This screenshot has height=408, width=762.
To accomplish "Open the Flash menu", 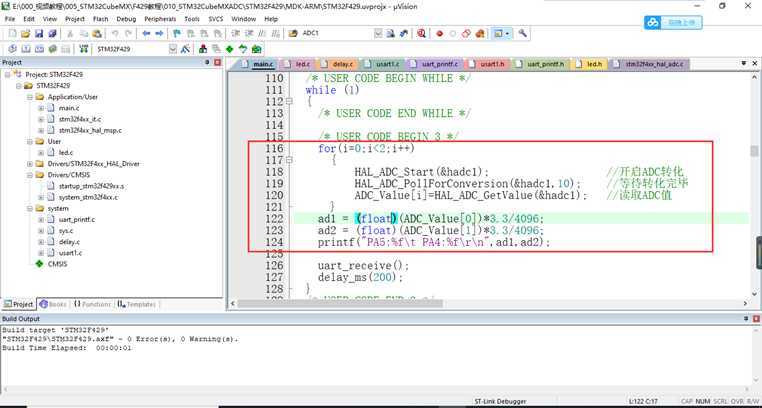I will [x=101, y=19].
